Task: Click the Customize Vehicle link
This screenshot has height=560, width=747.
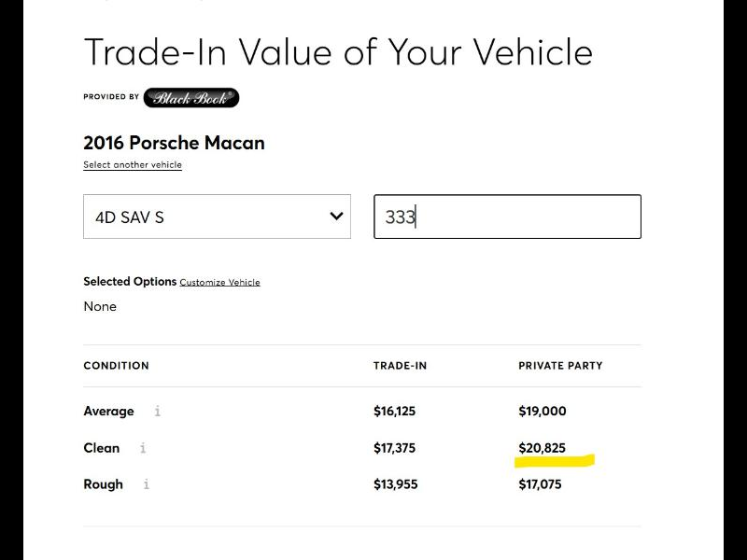Action: pyautogui.click(x=220, y=282)
